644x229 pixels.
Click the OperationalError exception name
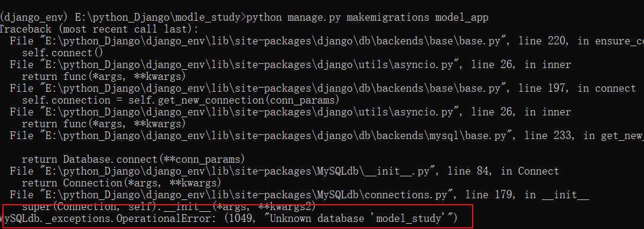pos(164,219)
